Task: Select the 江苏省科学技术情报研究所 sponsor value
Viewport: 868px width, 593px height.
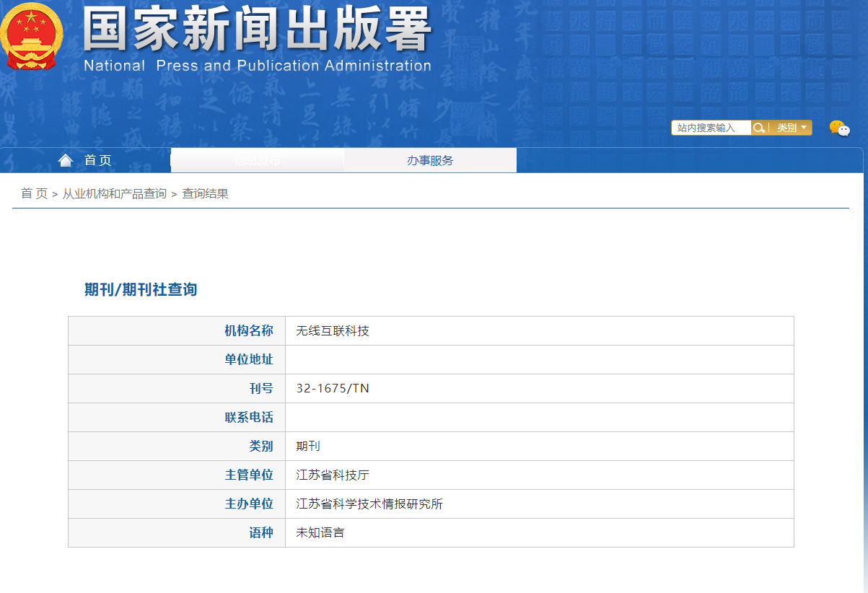Action: (369, 504)
